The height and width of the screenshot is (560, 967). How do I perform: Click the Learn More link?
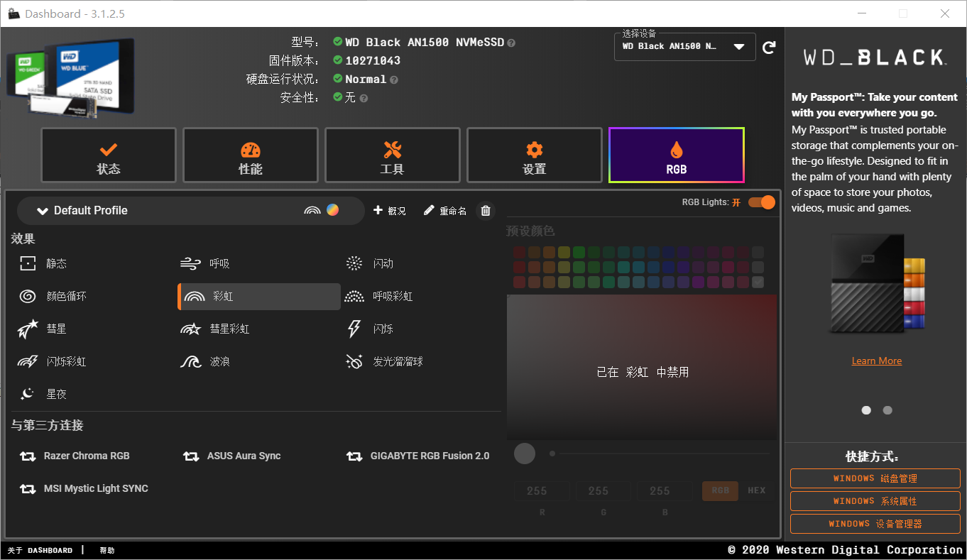pos(877,361)
